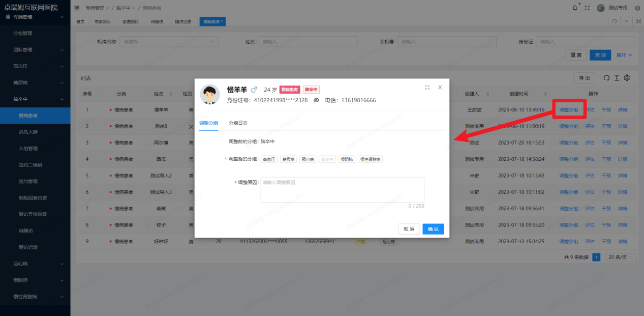Expand 团队管理 in the sidebar

35,50
